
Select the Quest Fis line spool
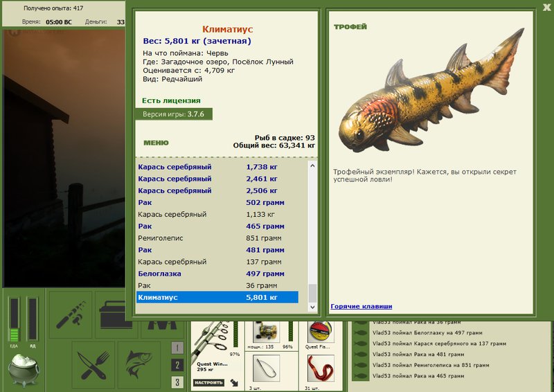click(x=321, y=332)
